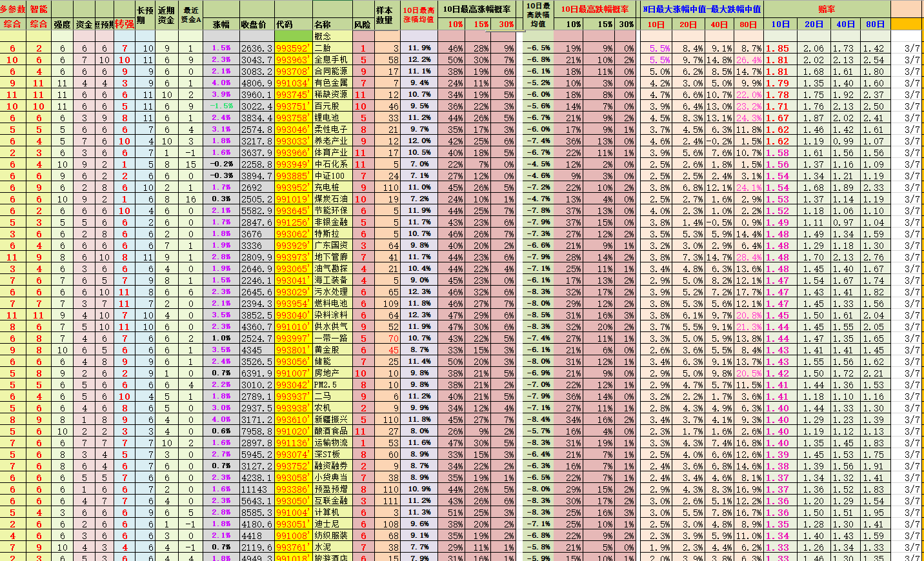Select the '全息手机' name cell

[x=332, y=60]
